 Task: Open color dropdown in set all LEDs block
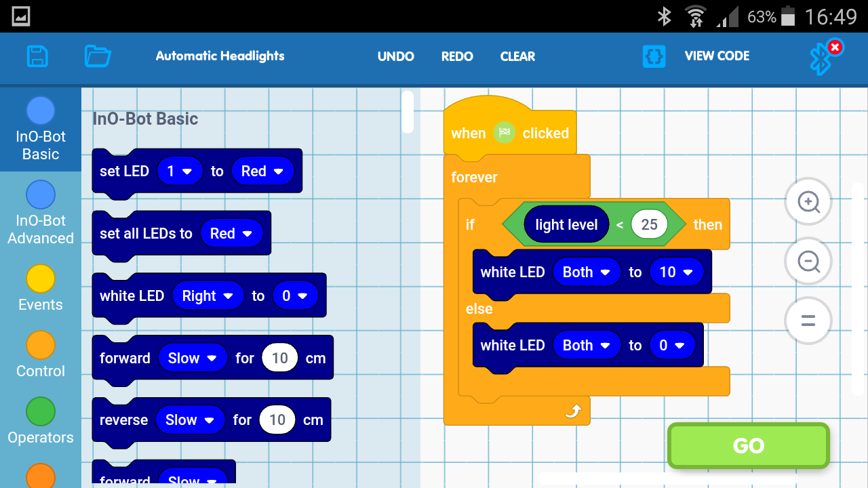tap(231, 233)
